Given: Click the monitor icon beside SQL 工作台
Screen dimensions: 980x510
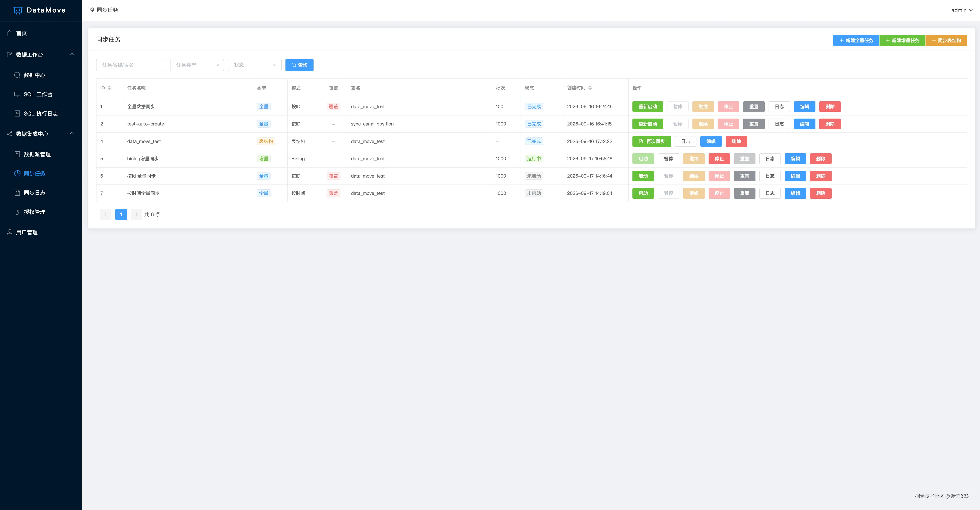Looking at the screenshot, I should pos(17,94).
